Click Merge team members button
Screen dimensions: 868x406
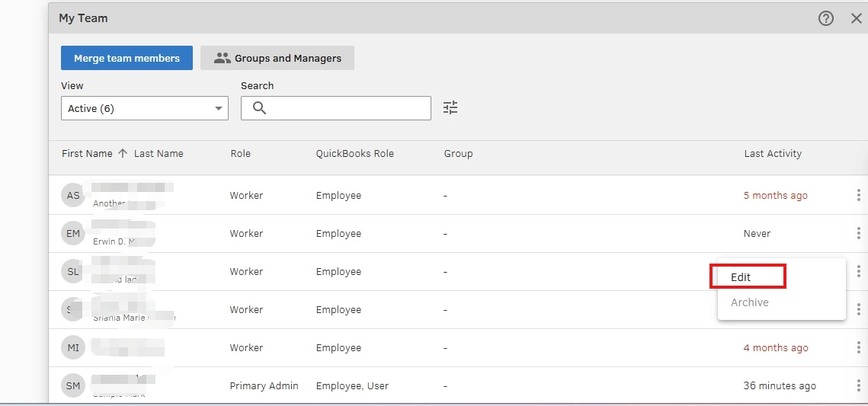(x=127, y=58)
